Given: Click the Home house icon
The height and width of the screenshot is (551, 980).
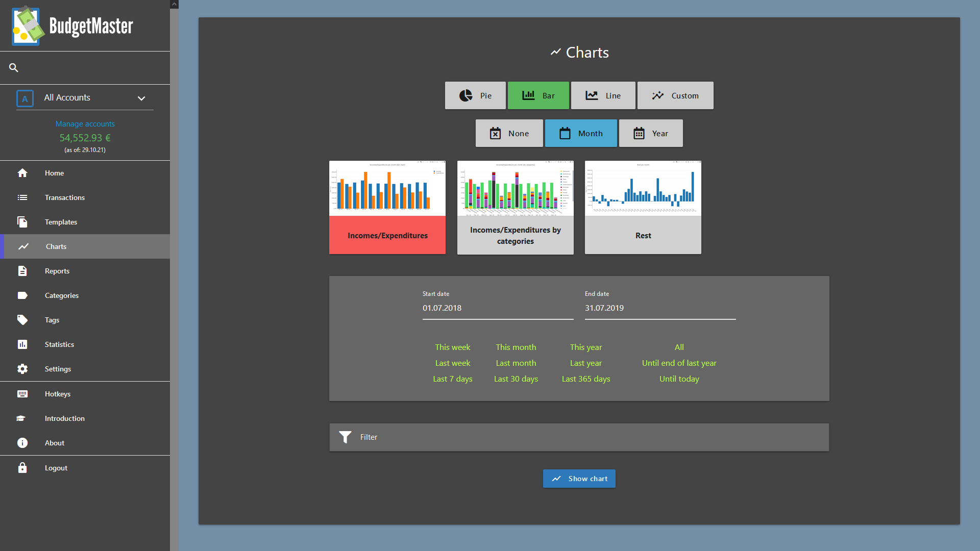Looking at the screenshot, I should coord(22,173).
